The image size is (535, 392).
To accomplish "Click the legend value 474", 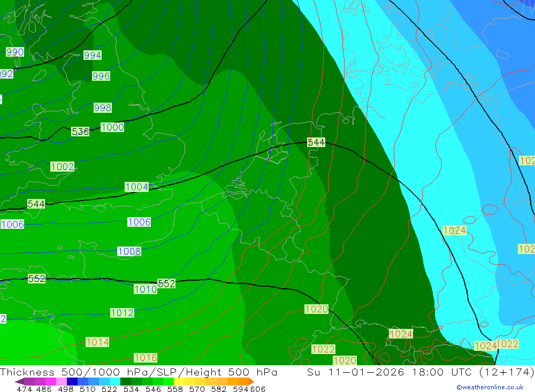I will [x=24, y=389].
